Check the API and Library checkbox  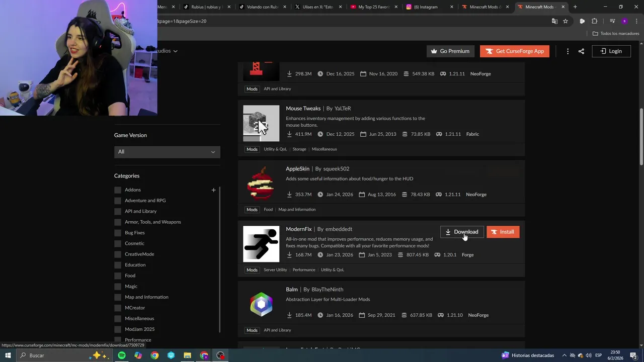118,211
